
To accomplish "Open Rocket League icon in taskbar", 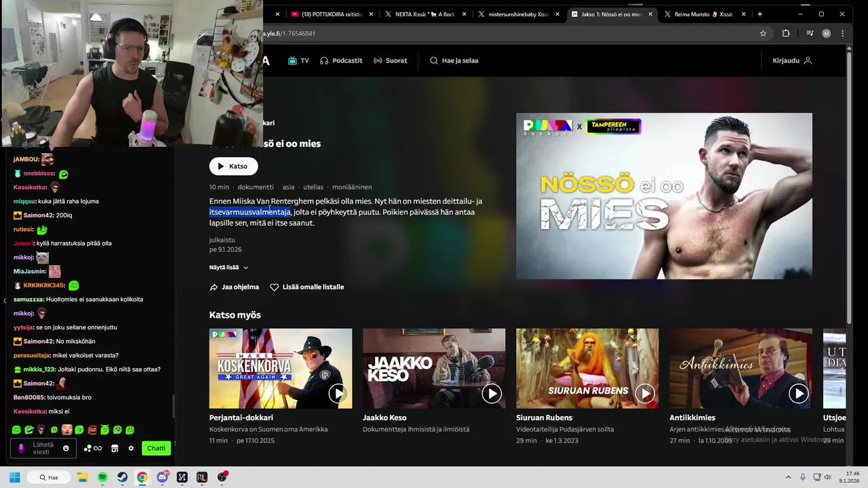I will tap(201, 477).
